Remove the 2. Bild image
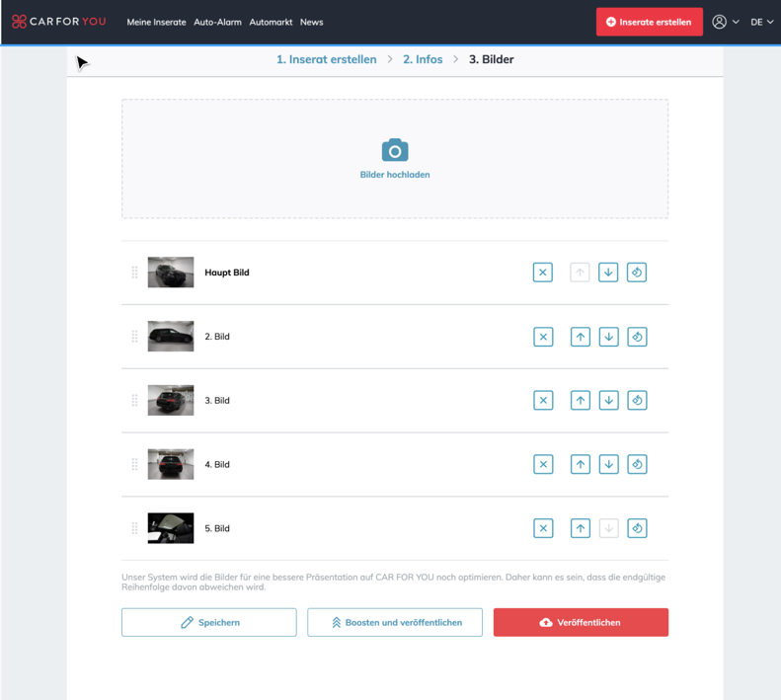The image size is (781, 700). 543,337
